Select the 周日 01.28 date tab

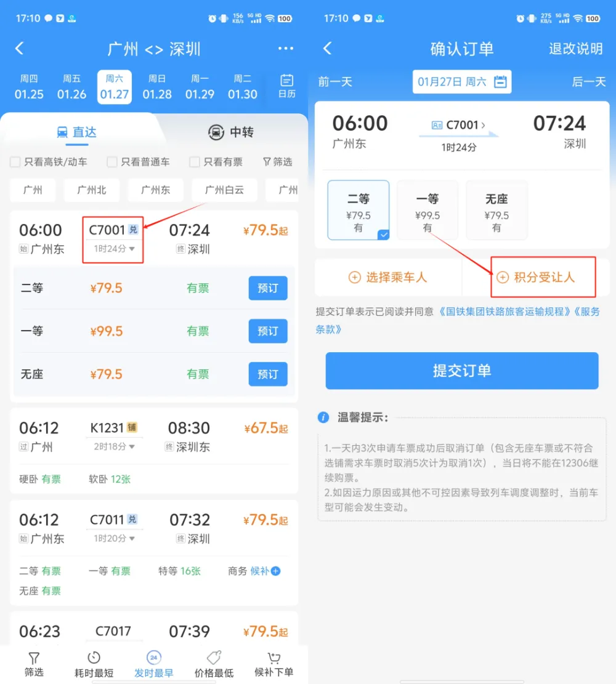pos(156,87)
